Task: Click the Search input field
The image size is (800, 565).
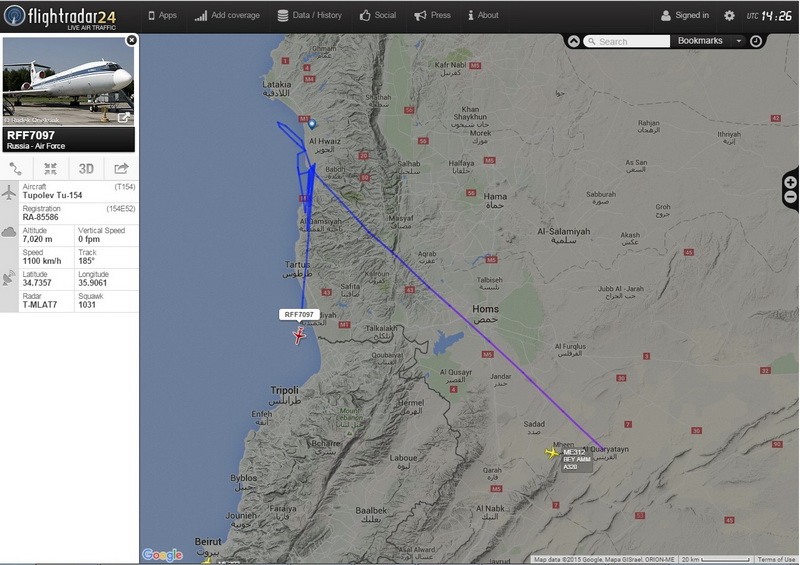Action: [x=627, y=41]
